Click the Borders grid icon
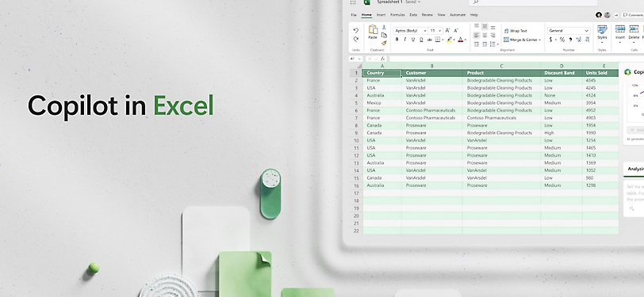Viewport: 644px width, 297px height. point(438,40)
